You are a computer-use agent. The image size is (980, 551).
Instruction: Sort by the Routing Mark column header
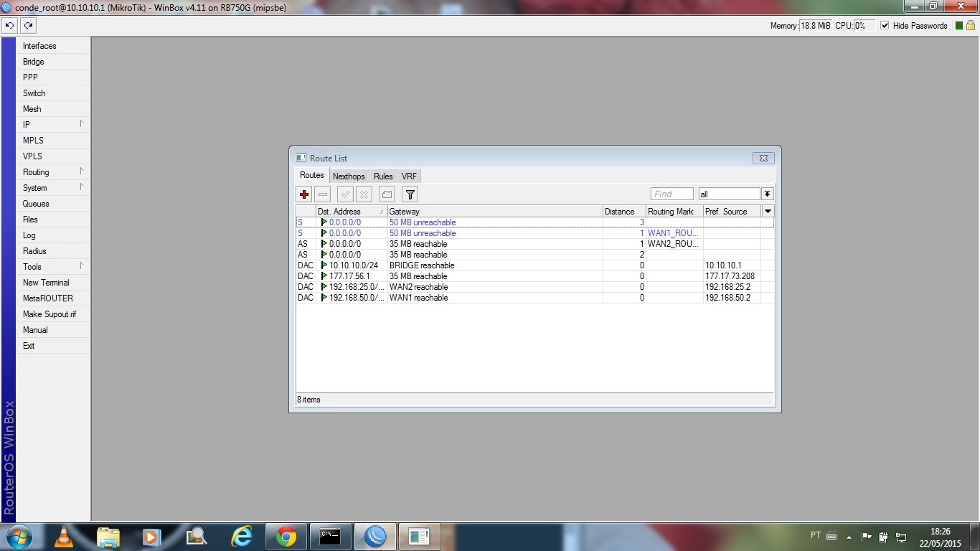[x=674, y=212]
